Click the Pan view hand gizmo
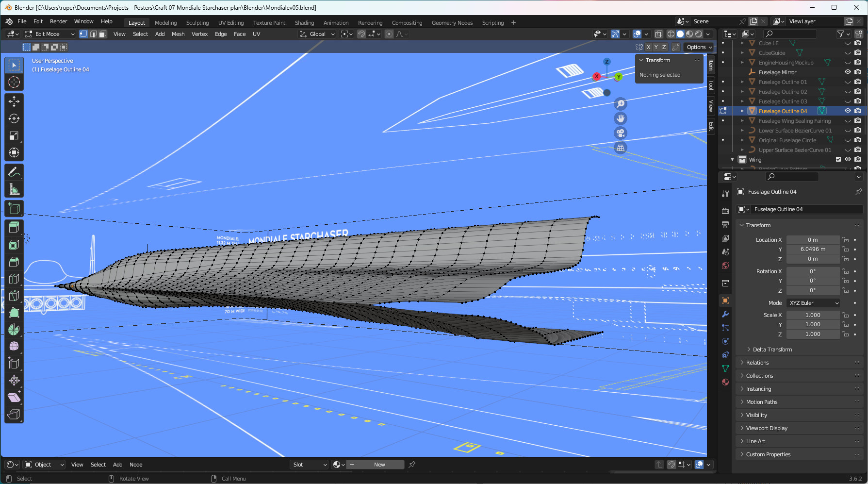 pyautogui.click(x=621, y=118)
